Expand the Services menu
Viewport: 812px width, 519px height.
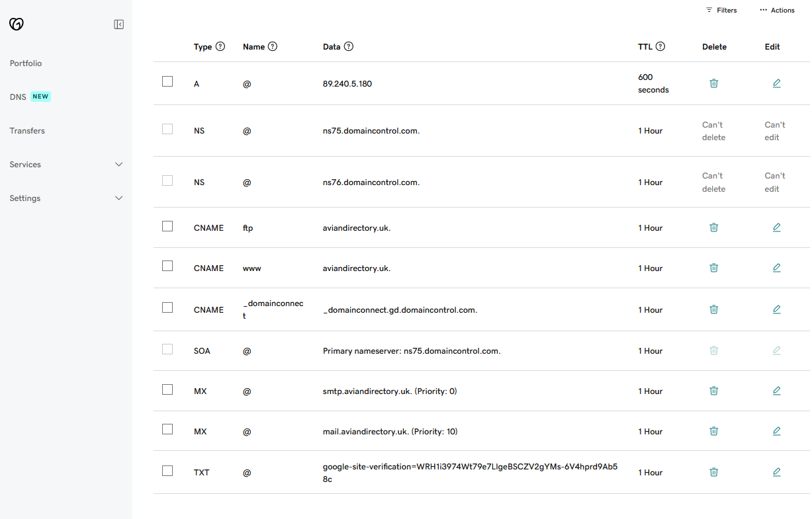point(118,165)
